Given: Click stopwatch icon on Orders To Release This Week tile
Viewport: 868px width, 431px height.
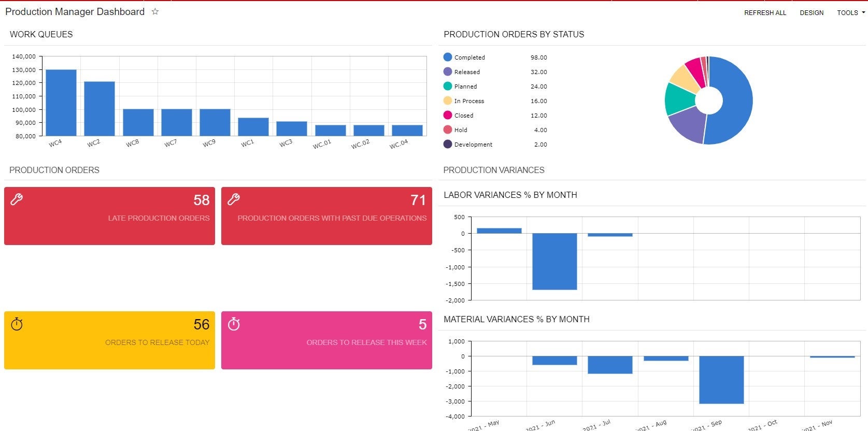Looking at the screenshot, I should [x=234, y=324].
